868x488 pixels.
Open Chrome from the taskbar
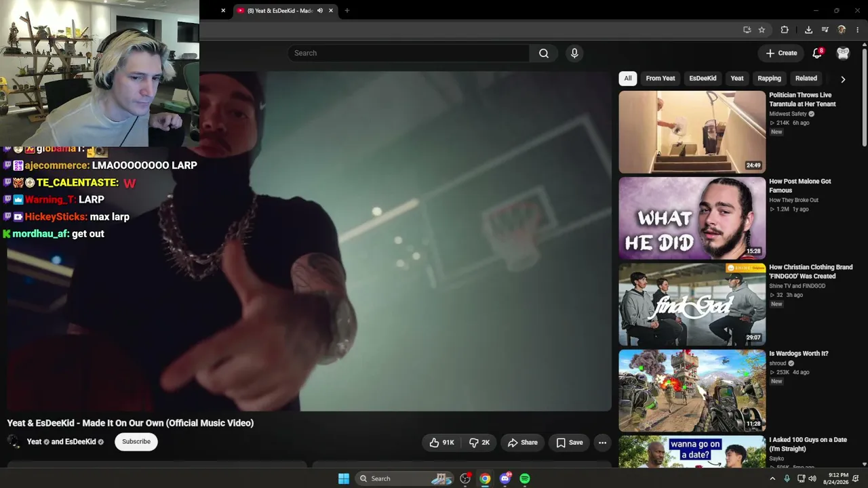[485, 479]
